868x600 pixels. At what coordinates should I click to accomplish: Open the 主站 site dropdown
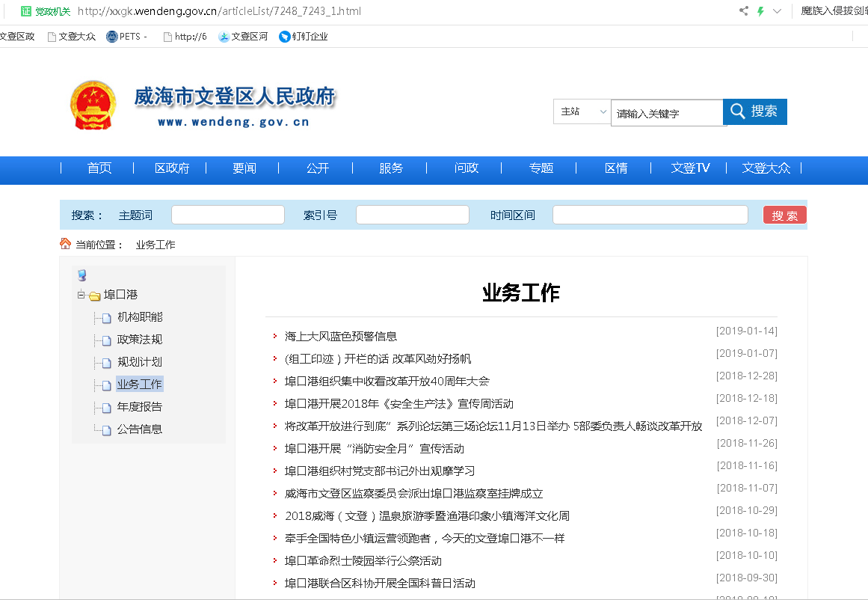coord(582,111)
